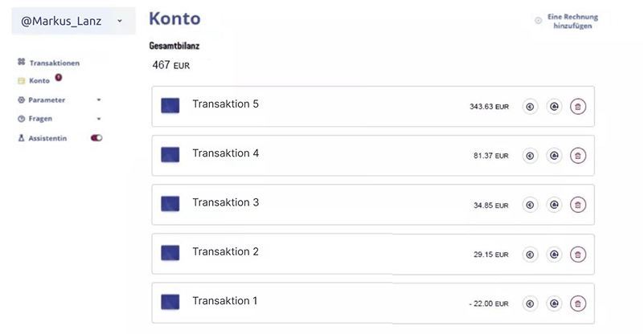Delete Transaktion 1 using trash icon

(x=577, y=303)
